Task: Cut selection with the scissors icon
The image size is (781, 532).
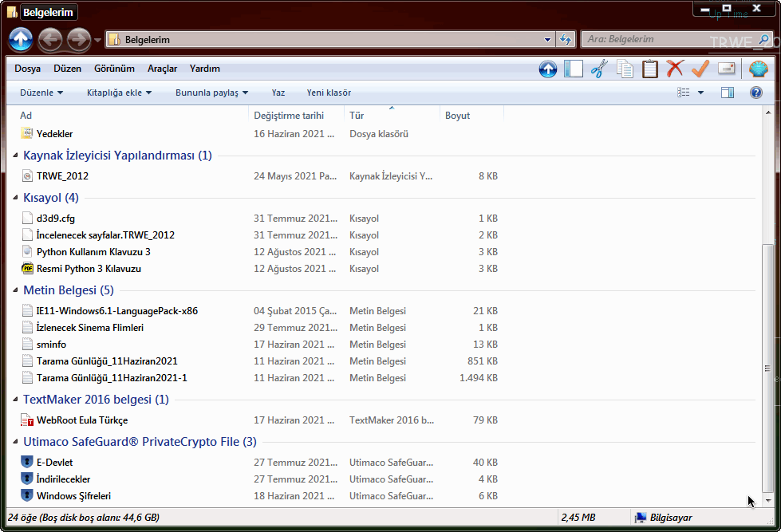Action: 599,69
